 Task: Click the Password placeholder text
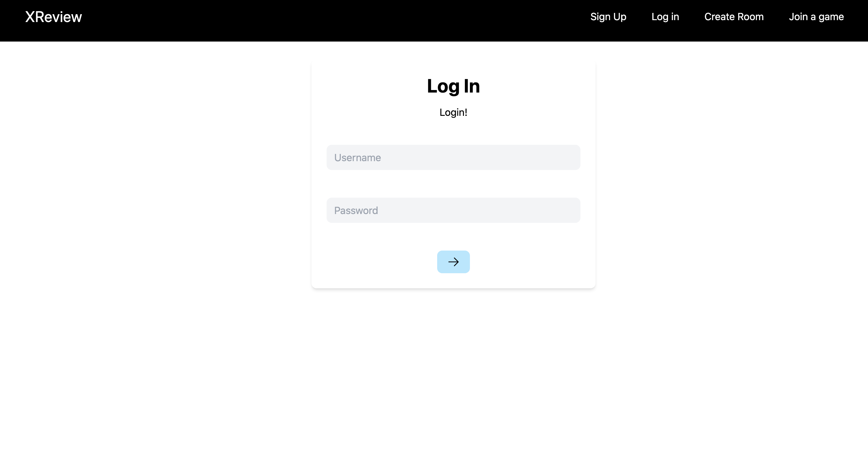[356, 211]
